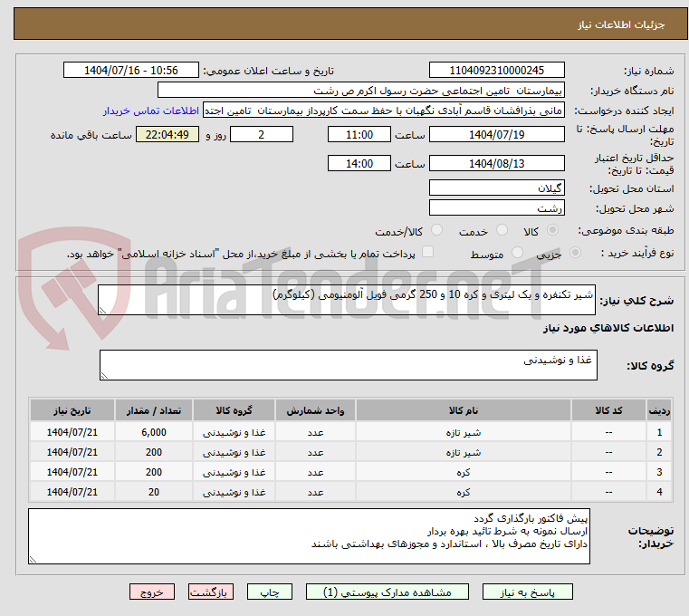Viewport: 689px width, 616px height.
Task: Click the buyer notes textarea
Action: click(x=309, y=536)
